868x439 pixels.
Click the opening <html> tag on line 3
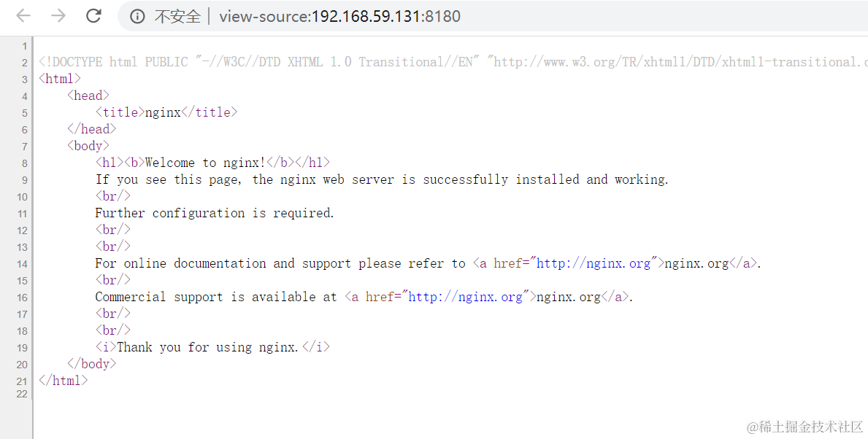60,79
